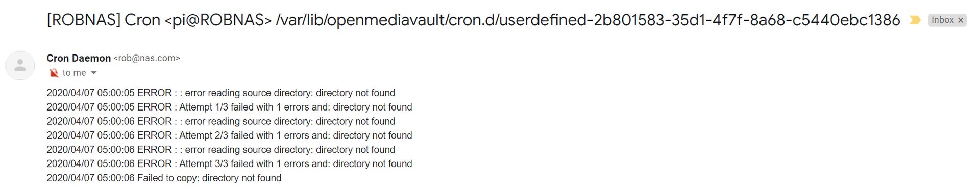Click the sender name Cron Daemon
The width and height of the screenshot is (980, 193).
coord(79,58)
